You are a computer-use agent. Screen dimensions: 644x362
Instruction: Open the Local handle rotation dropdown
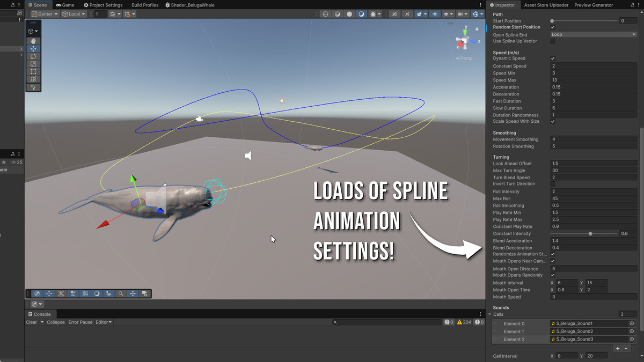74,14
